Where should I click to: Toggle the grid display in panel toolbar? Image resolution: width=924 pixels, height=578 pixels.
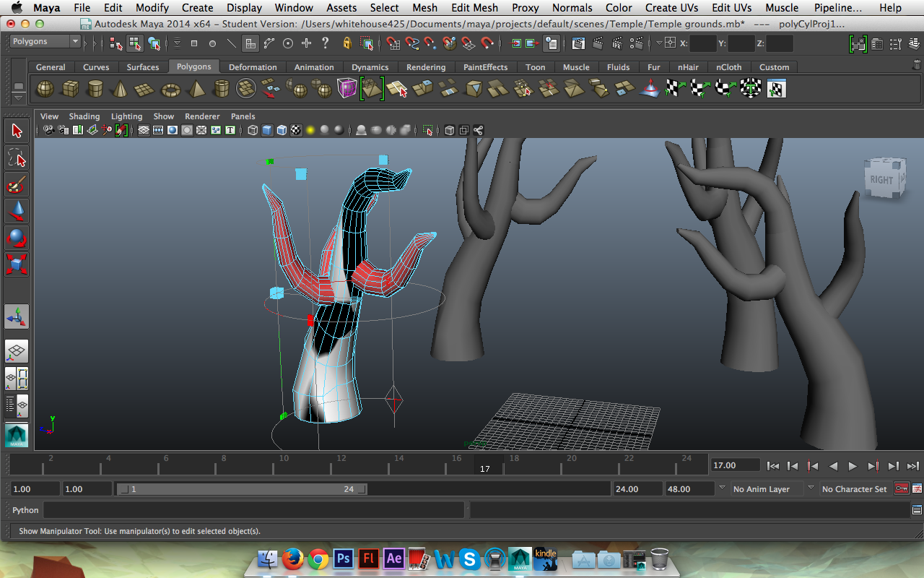(144, 131)
